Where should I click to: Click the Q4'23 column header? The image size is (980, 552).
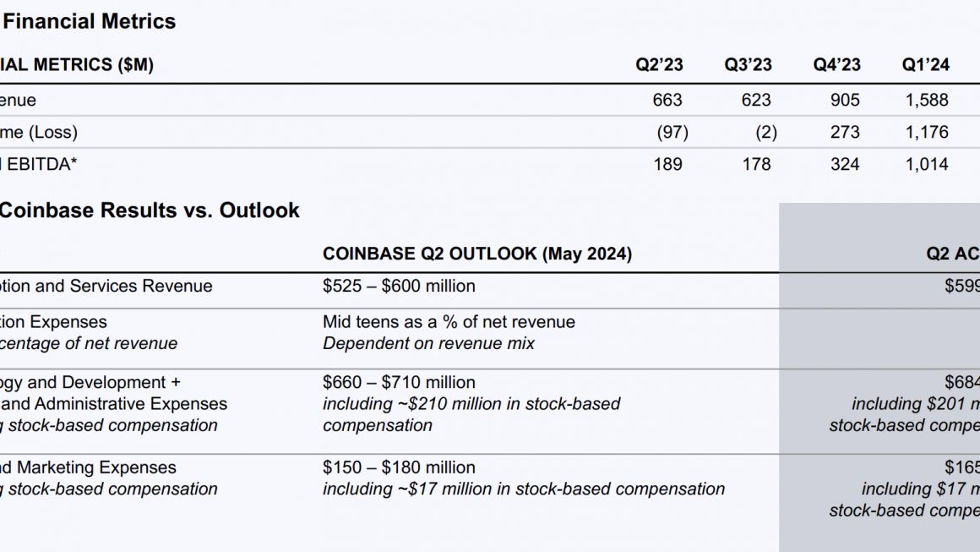pos(836,65)
